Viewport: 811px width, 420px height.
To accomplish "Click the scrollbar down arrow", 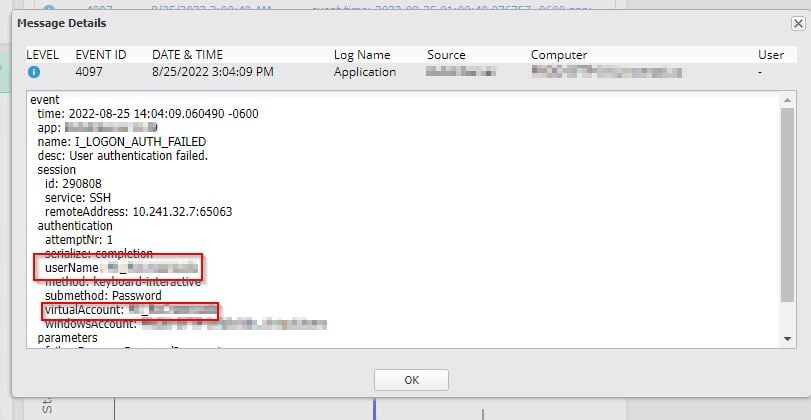I will tap(787, 339).
